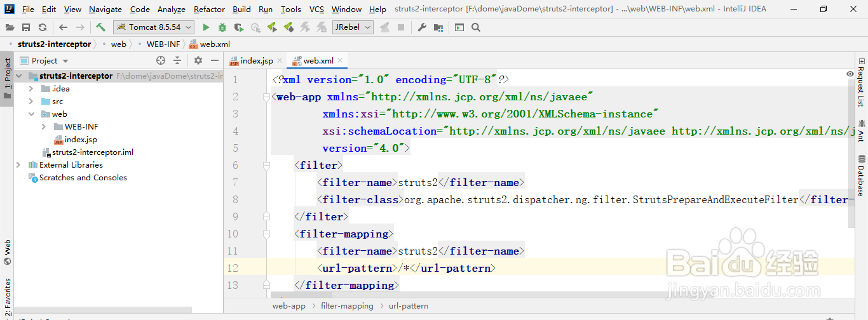The image size is (868, 320).
Task: Open the Navigate menu
Action: 105,9
